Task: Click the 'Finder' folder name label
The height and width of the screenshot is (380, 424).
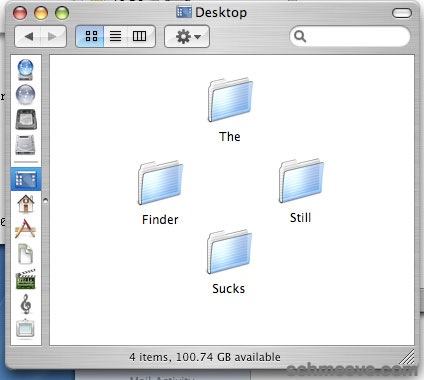Action: tap(160, 220)
